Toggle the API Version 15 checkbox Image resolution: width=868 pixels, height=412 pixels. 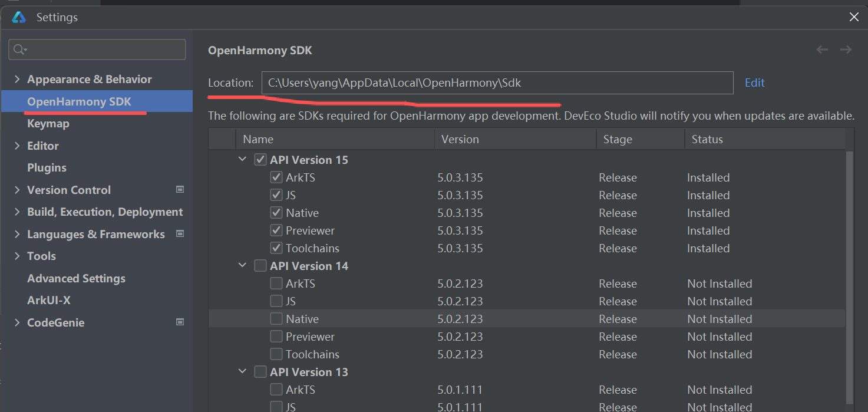point(260,160)
